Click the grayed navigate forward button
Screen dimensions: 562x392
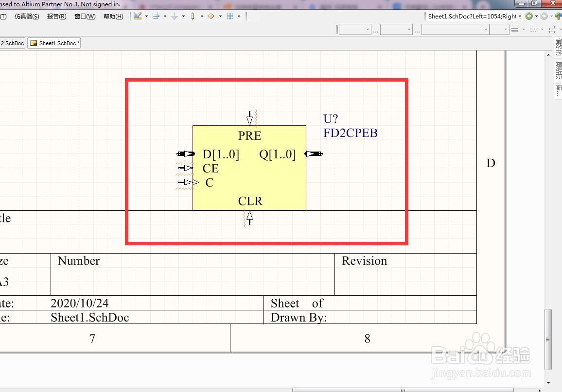pyautogui.click(x=544, y=16)
